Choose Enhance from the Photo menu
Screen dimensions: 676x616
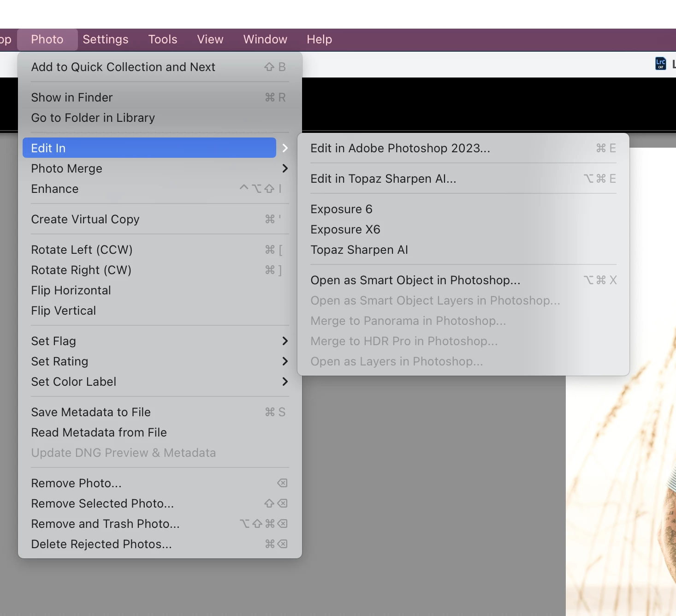click(160, 189)
